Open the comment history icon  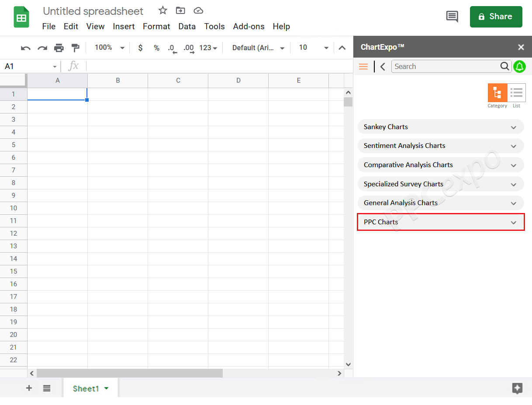click(452, 17)
